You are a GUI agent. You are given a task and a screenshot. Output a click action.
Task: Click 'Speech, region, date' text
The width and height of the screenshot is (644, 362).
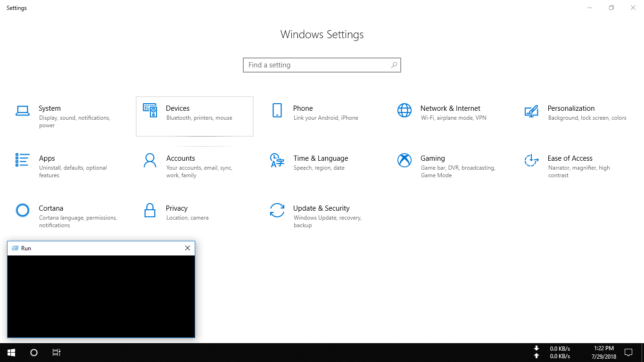pos(319,168)
